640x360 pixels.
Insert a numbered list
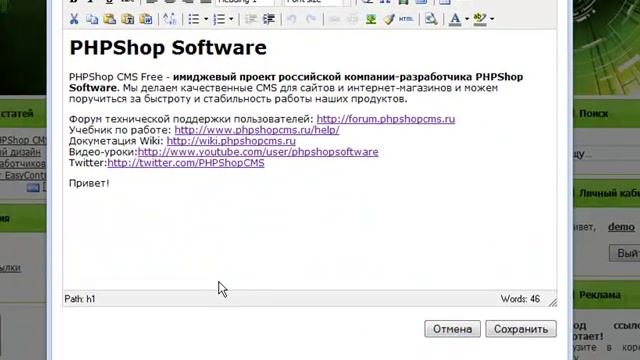tap(220, 19)
